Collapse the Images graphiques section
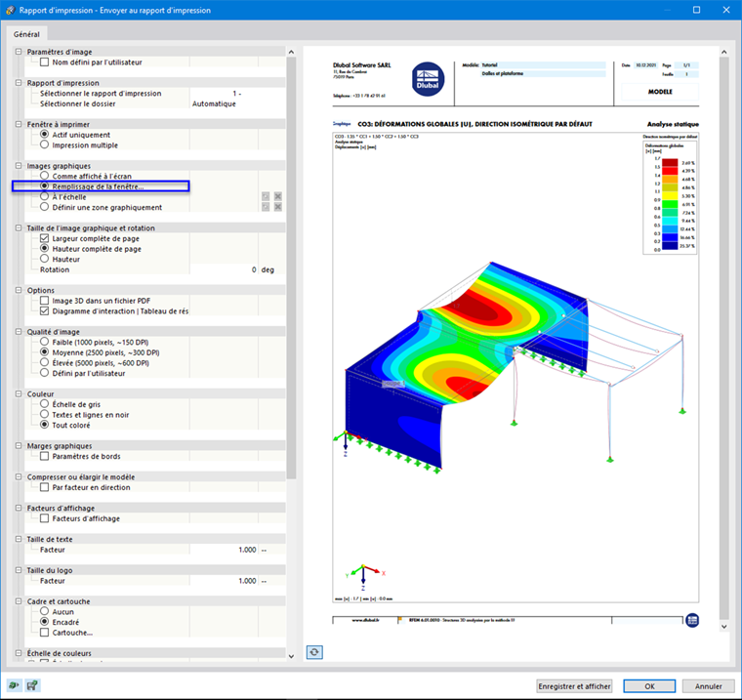The image size is (742, 700). (x=19, y=166)
